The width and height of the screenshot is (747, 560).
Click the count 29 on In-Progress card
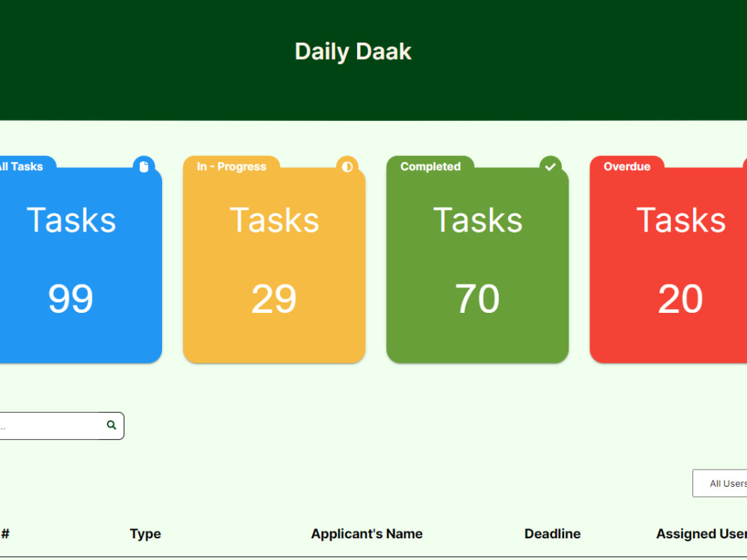pos(274,299)
